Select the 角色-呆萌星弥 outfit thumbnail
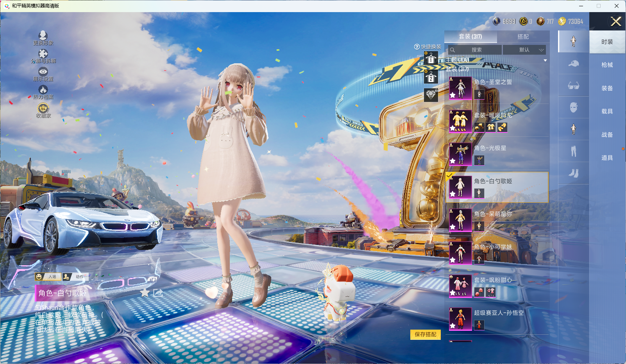 pyautogui.click(x=460, y=220)
